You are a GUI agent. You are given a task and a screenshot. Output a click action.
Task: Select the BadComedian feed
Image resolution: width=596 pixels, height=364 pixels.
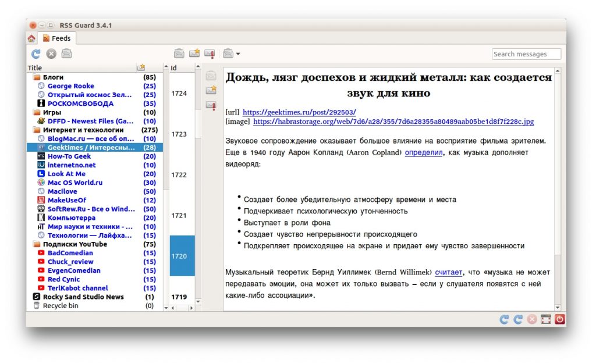(70, 253)
